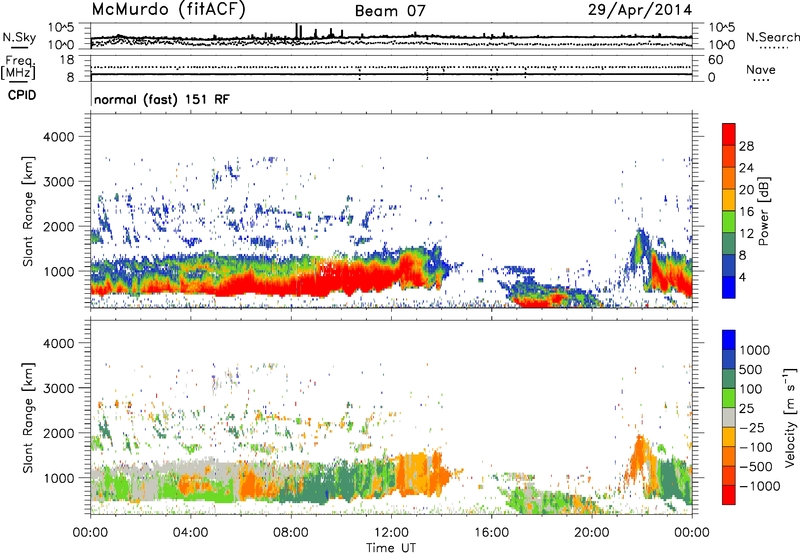The image size is (800, 554).
Task: Click the 28 tick on Power colorbar
Action: [x=746, y=146]
